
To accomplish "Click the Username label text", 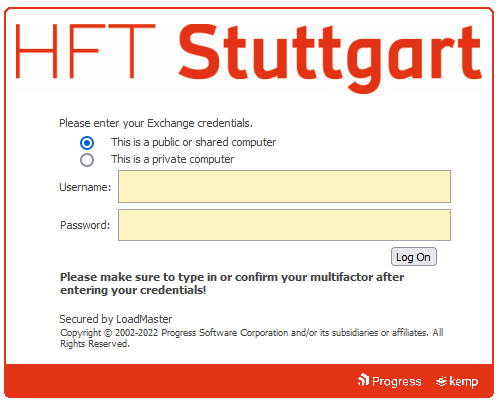I will point(85,187).
